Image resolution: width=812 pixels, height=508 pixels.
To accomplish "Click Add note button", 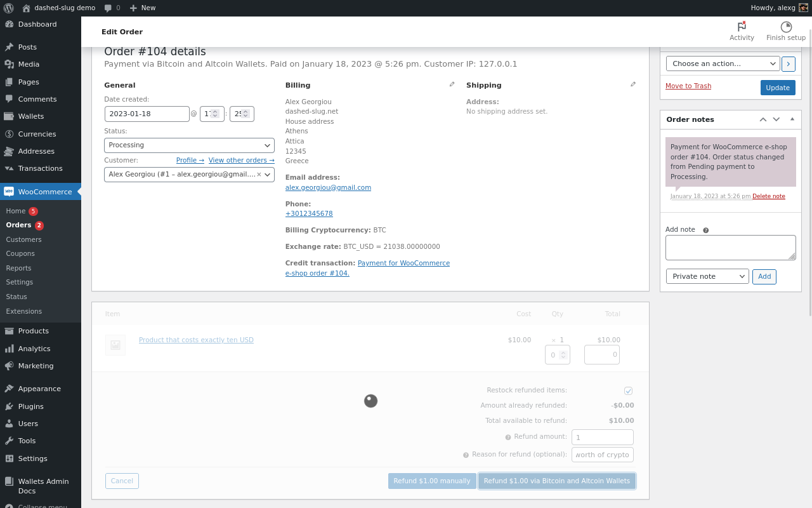I will [764, 276].
